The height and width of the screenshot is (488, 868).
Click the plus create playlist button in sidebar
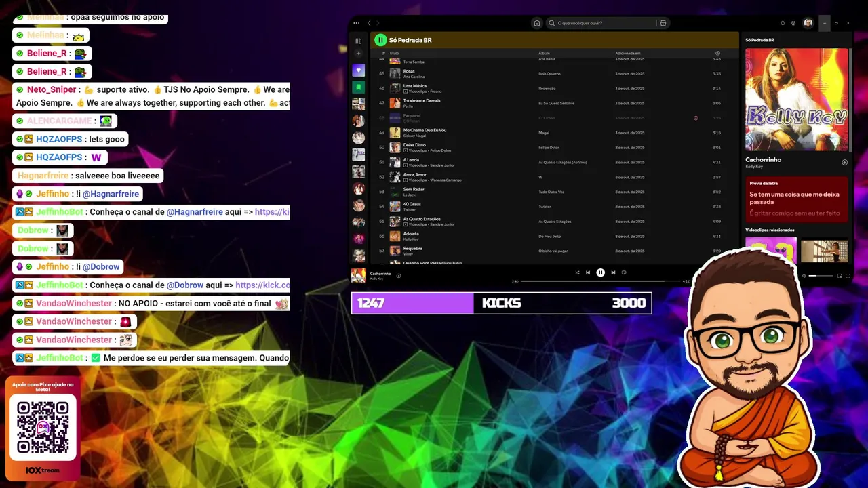[359, 54]
